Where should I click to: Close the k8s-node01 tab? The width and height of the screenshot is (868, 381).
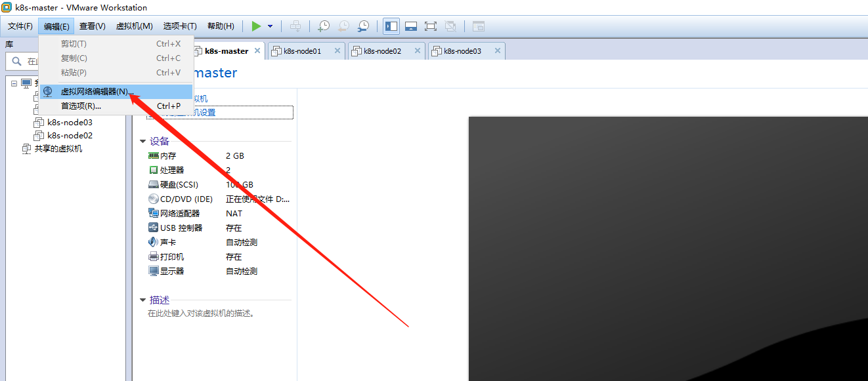coord(337,50)
